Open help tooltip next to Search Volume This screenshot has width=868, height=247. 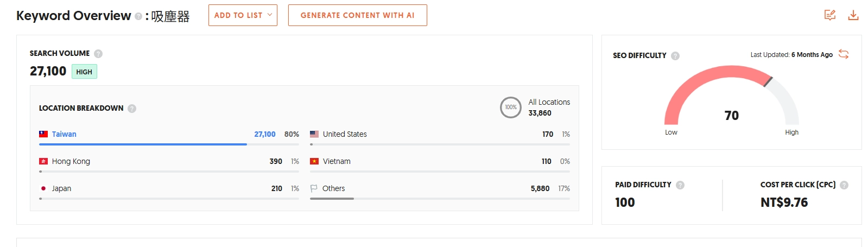click(x=98, y=54)
